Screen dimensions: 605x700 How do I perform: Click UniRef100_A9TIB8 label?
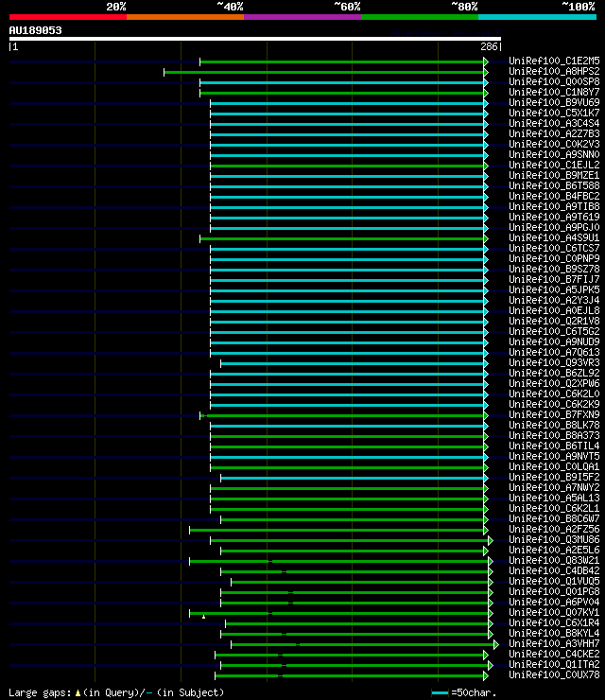(554, 207)
